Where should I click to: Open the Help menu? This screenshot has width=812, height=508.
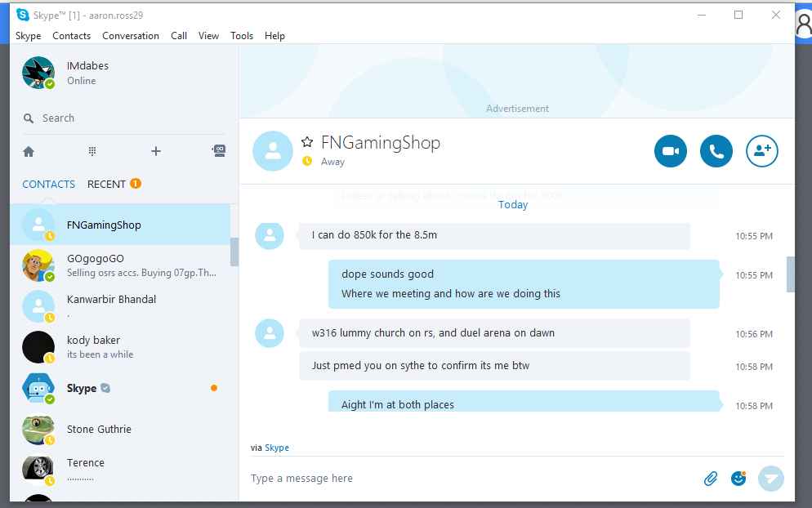click(274, 36)
